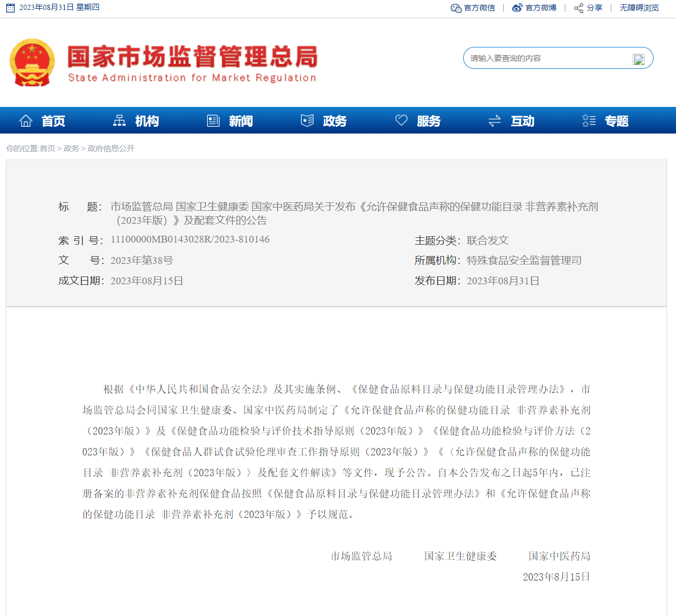
Task: Click the 官方微博 link text
Action: (x=541, y=8)
